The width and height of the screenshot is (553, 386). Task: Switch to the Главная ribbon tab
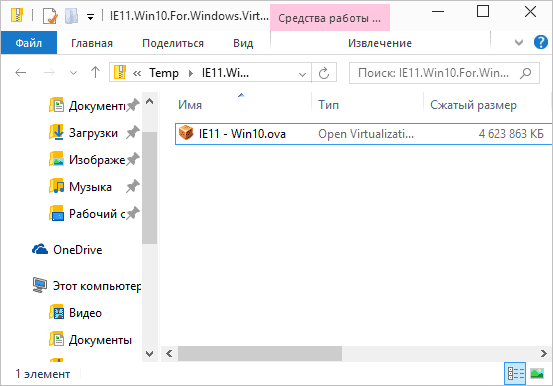tap(92, 43)
